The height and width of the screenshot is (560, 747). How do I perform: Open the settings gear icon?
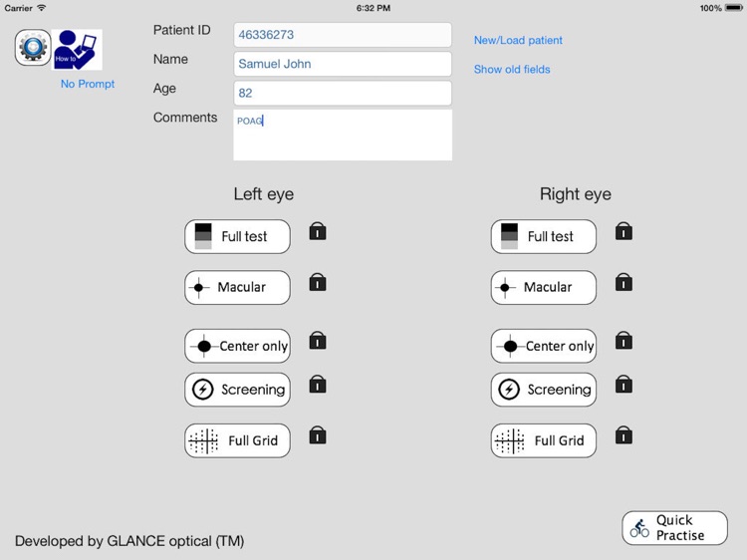[33, 48]
